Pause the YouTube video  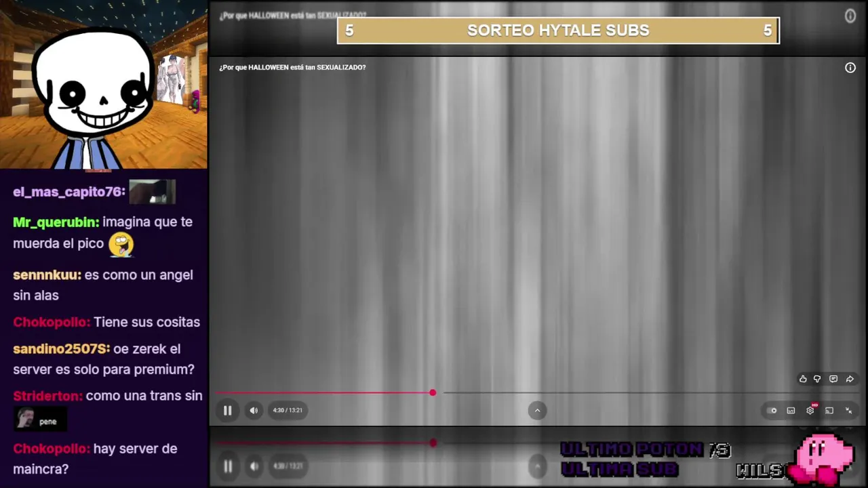click(x=228, y=410)
